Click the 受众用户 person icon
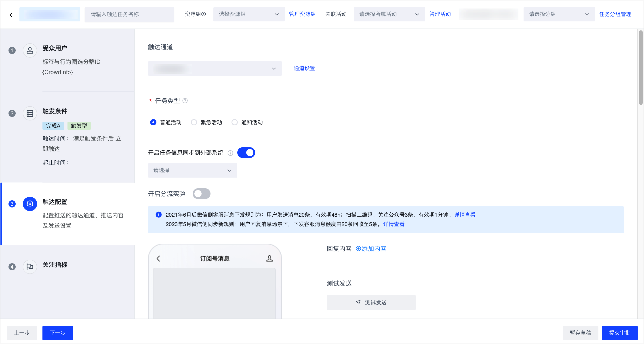Viewport: 644px width, 344px height. tap(30, 50)
